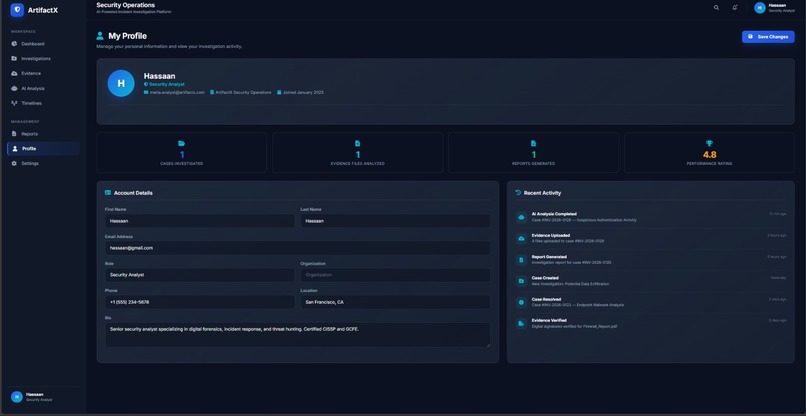
Task: Open Settings from sidebar
Action: click(43, 164)
